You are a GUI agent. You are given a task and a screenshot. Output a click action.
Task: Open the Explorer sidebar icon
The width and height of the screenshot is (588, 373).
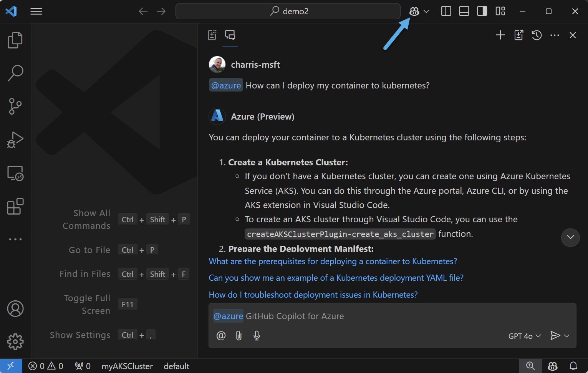tap(15, 40)
